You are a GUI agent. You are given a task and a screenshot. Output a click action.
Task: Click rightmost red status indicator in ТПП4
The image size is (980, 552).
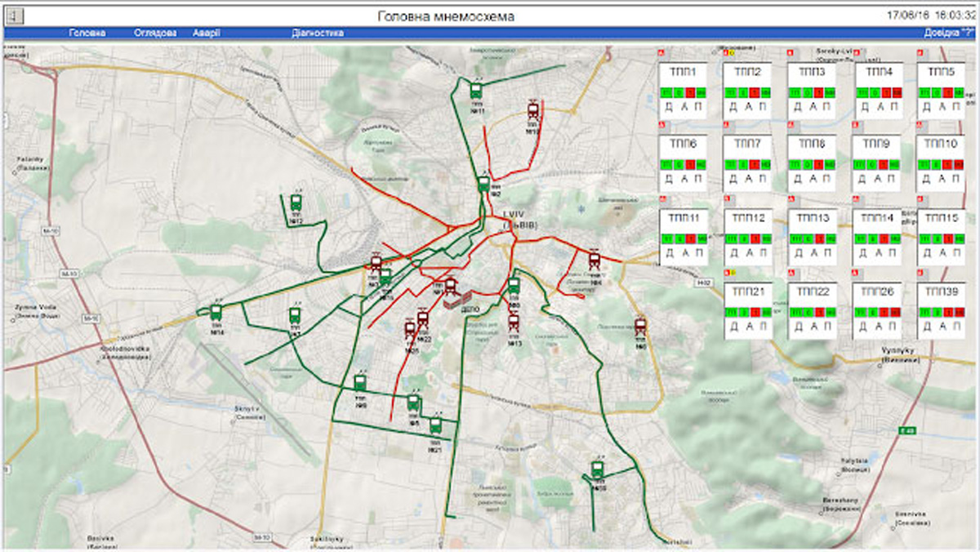coord(896,93)
